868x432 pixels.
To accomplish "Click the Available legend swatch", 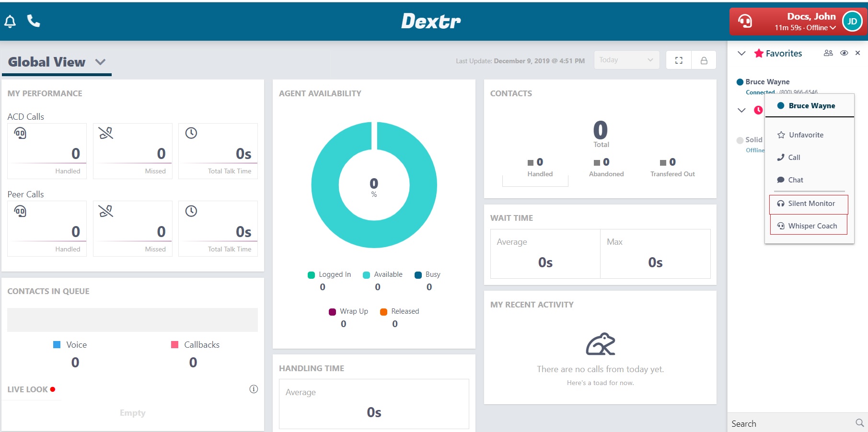I will click(x=367, y=275).
